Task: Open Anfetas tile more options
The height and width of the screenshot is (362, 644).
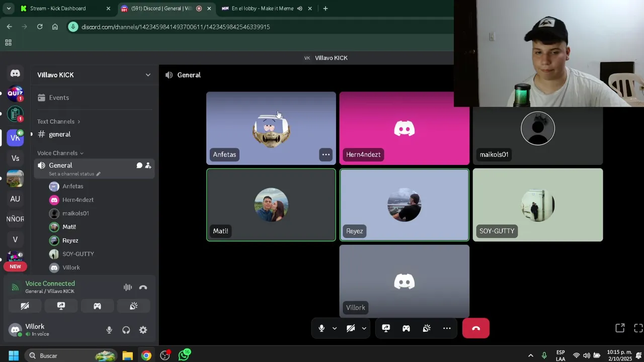Action: (326, 154)
